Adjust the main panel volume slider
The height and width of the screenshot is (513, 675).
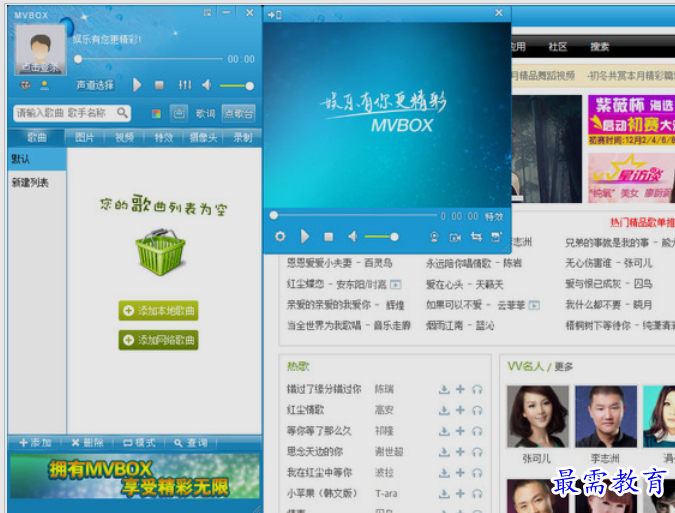click(x=236, y=86)
